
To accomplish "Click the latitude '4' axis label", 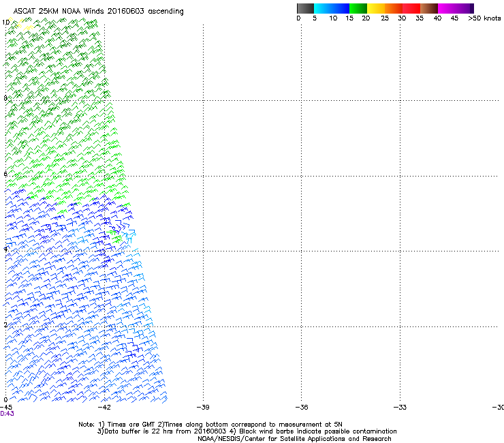I will 5,249.
